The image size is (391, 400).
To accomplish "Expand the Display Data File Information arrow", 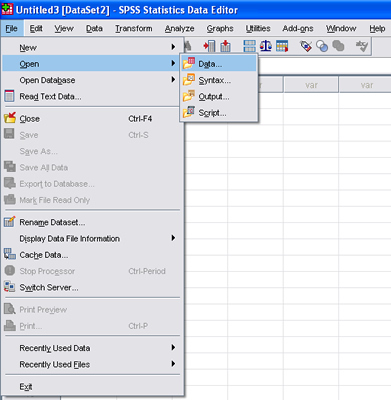I will coord(173,238).
